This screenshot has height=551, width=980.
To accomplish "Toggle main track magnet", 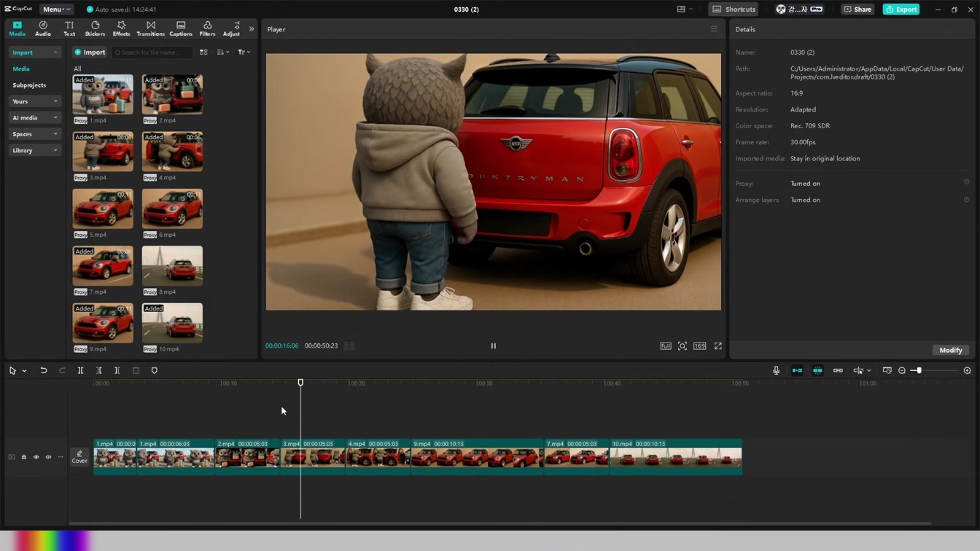I will pyautogui.click(x=797, y=371).
